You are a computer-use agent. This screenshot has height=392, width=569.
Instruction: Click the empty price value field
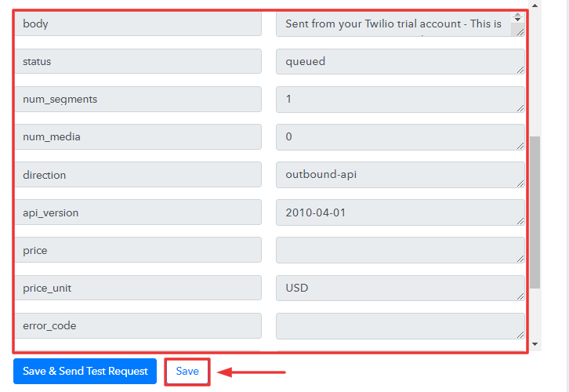400,250
